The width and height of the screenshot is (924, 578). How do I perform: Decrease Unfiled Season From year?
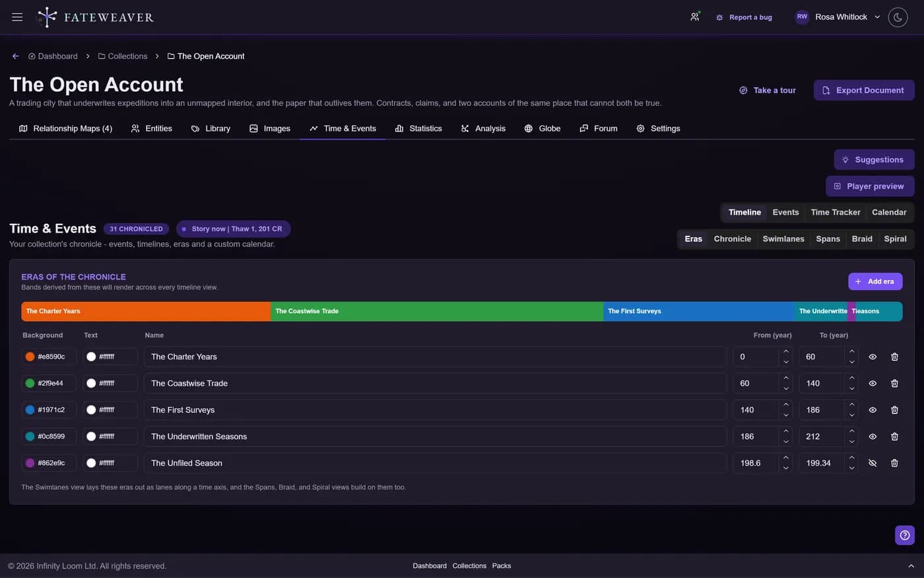(786, 468)
